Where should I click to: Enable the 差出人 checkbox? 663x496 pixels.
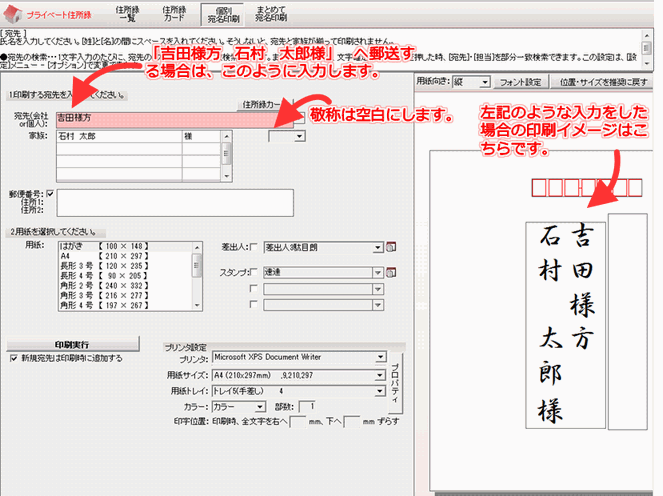coord(252,247)
